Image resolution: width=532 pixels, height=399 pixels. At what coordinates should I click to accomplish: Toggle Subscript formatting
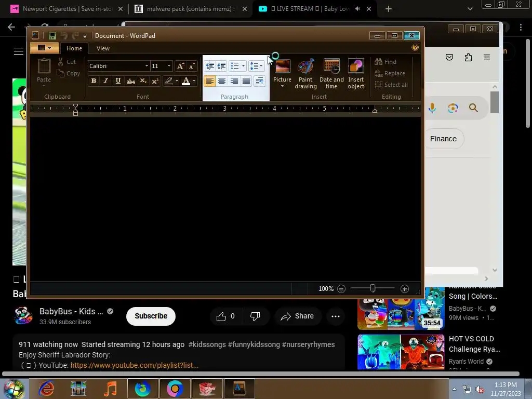tap(143, 81)
